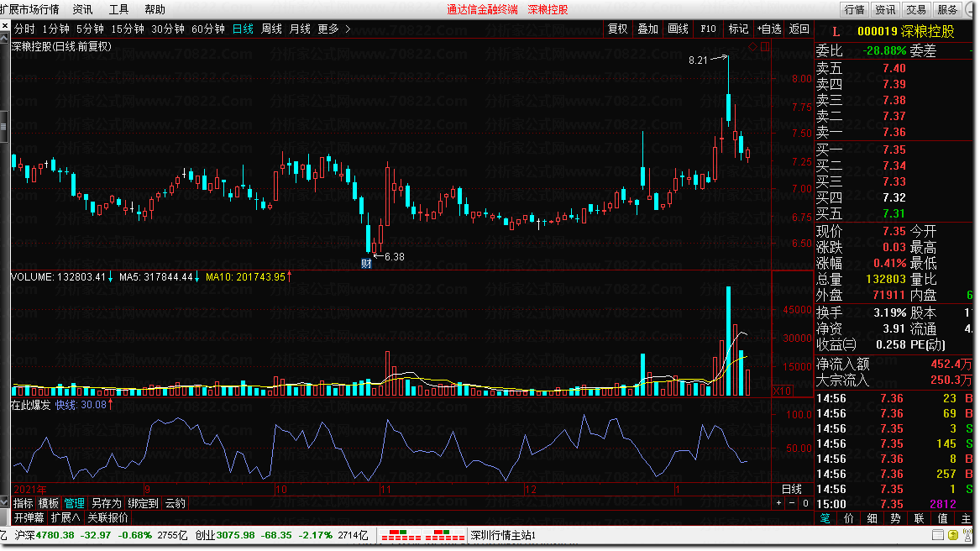
Task: Click the 管理 manage tab
Action: pos(74,503)
